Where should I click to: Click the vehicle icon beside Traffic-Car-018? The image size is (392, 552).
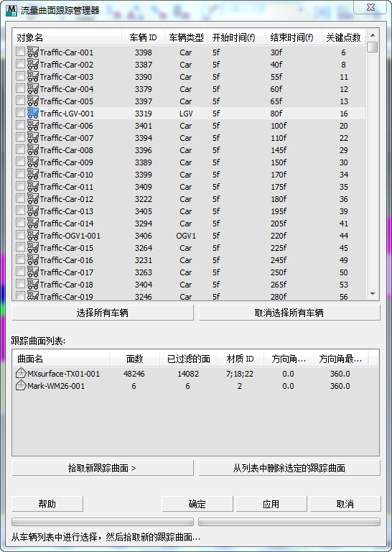[x=33, y=284]
